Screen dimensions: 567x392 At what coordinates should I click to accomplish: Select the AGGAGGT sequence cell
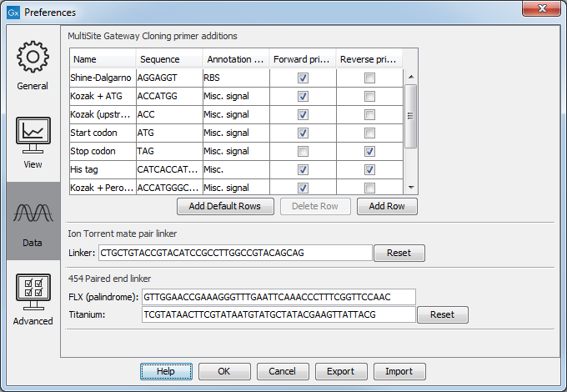(169, 78)
